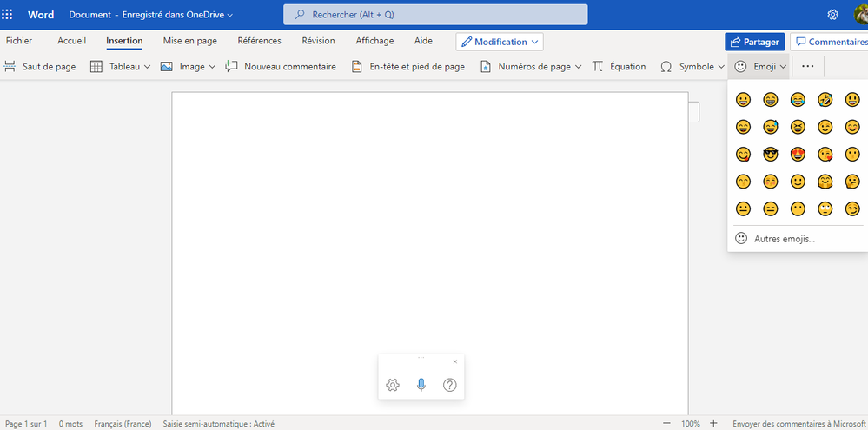This screenshot has width=868, height=430.
Task: Click Français (France) language in status bar
Action: tap(123, 424)
